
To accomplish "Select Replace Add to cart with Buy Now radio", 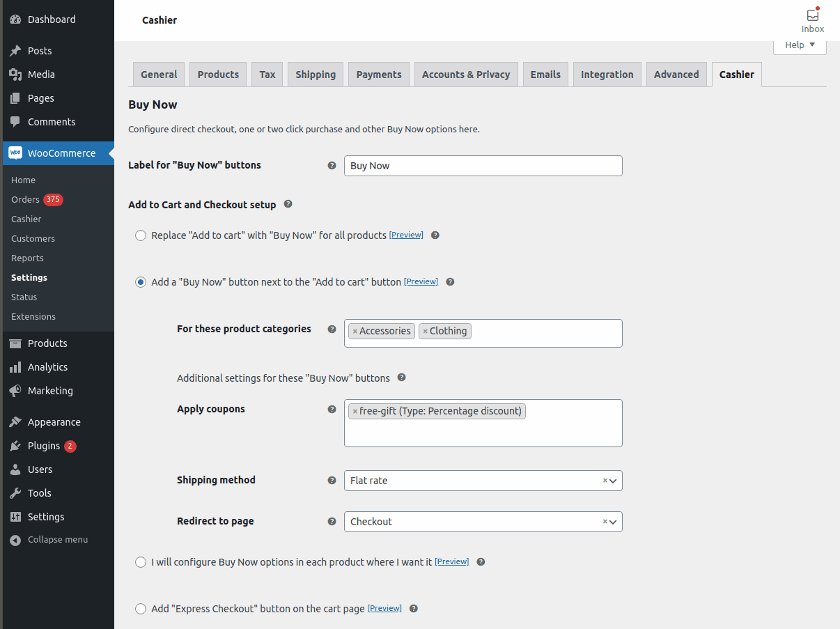I will (x=141, y=235).
